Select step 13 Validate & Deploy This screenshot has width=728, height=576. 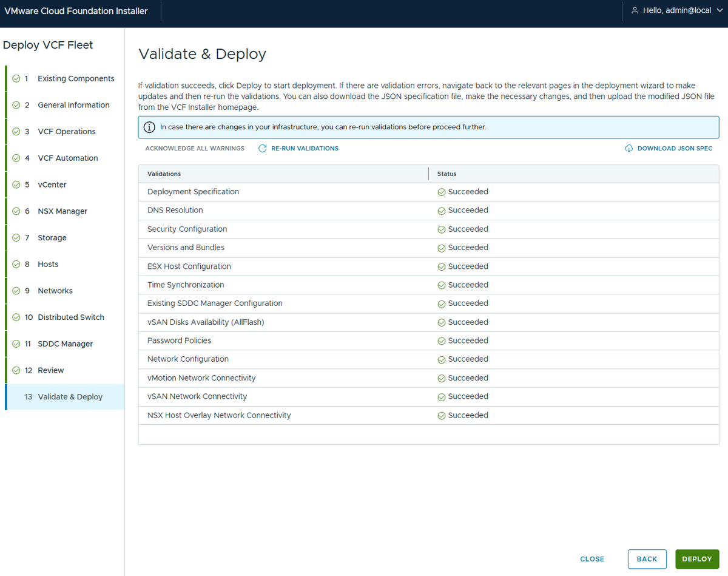65,397
